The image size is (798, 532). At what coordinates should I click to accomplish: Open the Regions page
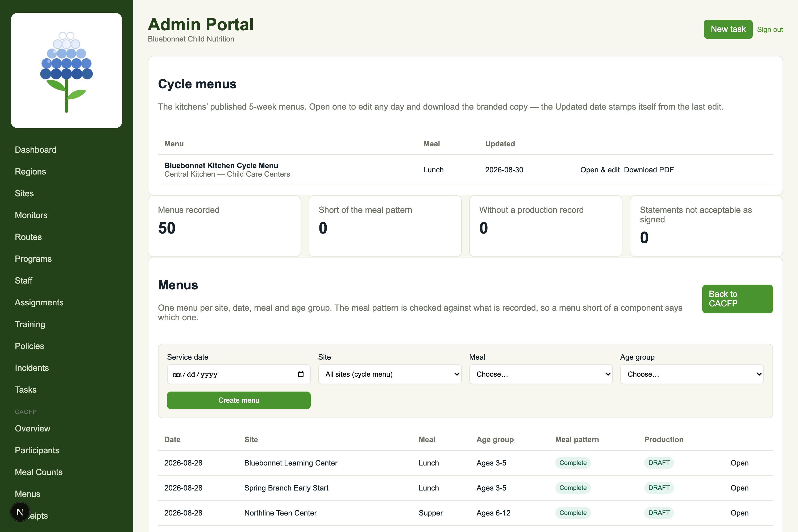click(x=31, y=171)
